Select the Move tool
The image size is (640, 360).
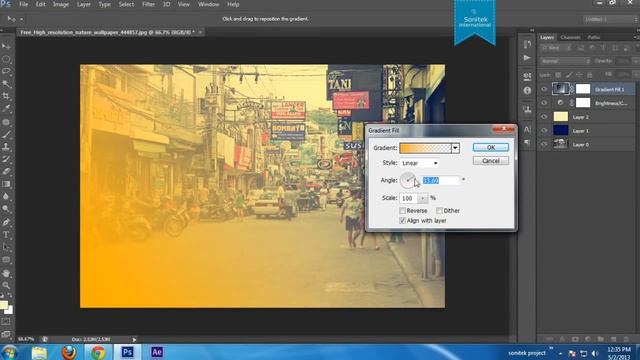pos(6,47)
